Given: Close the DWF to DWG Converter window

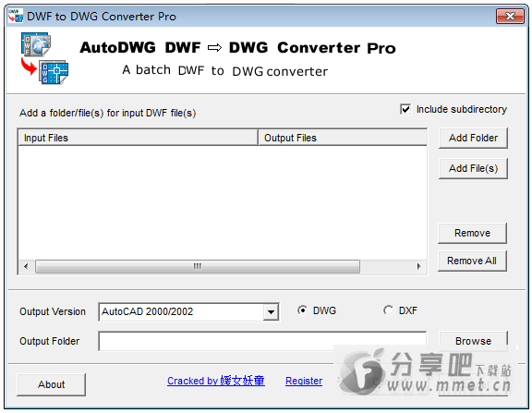Looking at the screenshot, I should pyautogui.click(x=510, y=16).
